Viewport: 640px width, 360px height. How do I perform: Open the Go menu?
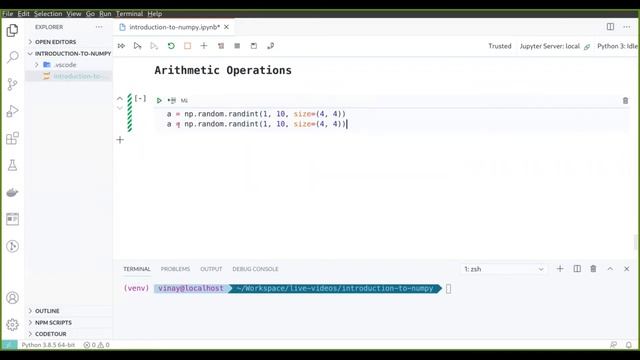(x=90, y=13)
